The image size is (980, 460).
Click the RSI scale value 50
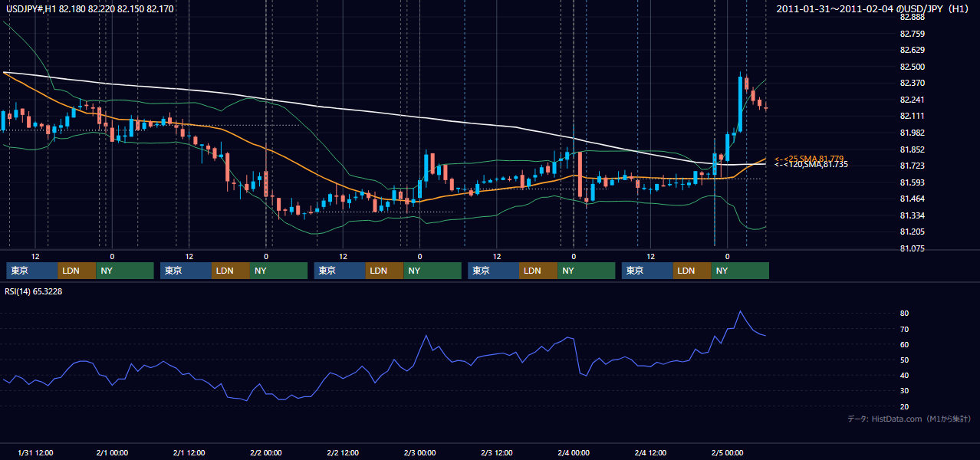904,360
